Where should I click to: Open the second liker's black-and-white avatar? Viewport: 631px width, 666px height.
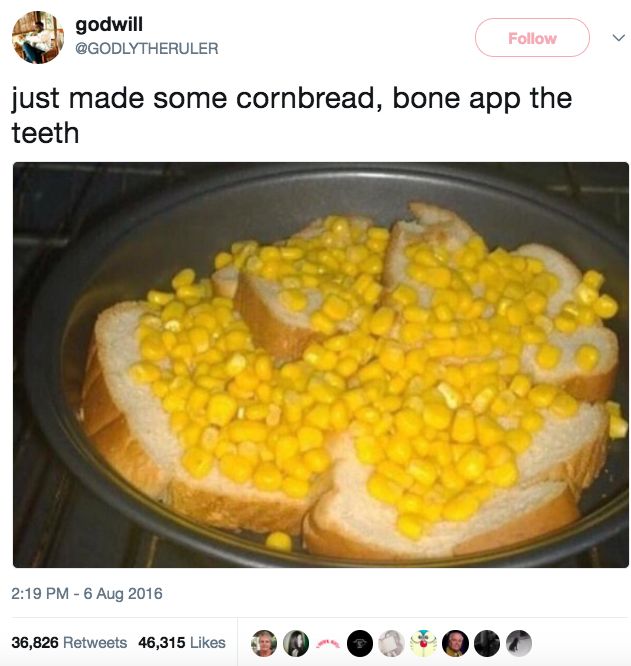pyautogui.click(x=296, y=643)
